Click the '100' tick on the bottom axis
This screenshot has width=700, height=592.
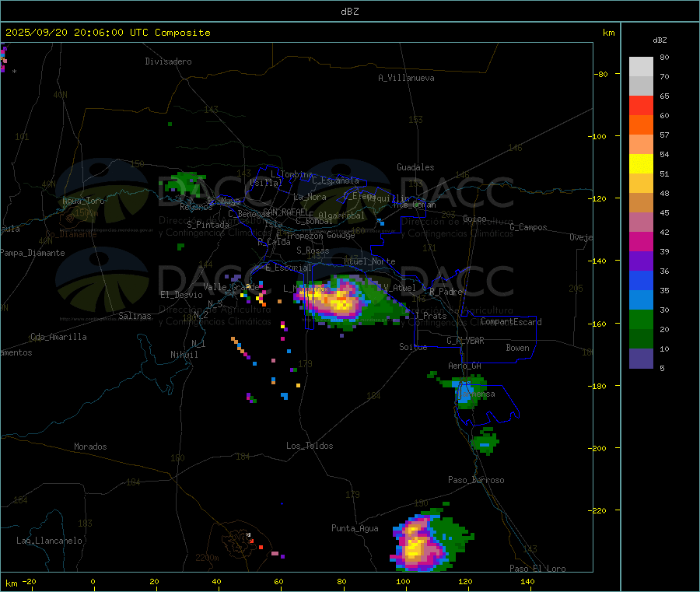point(403,581)
